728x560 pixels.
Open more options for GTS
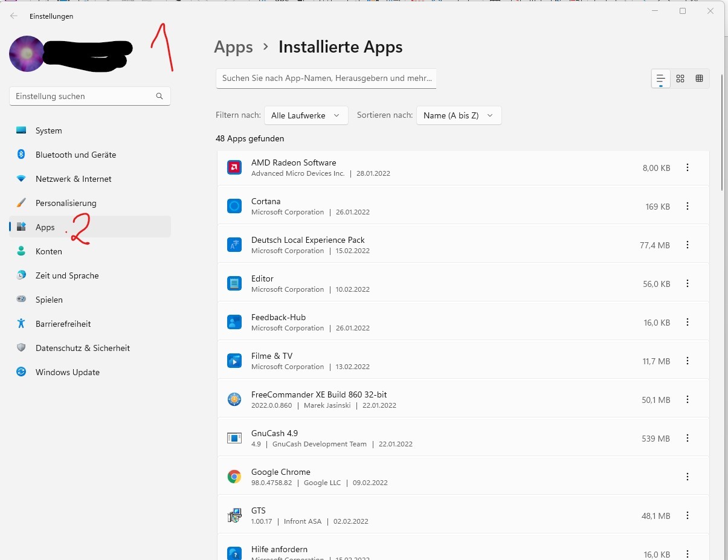pos(688,515)
